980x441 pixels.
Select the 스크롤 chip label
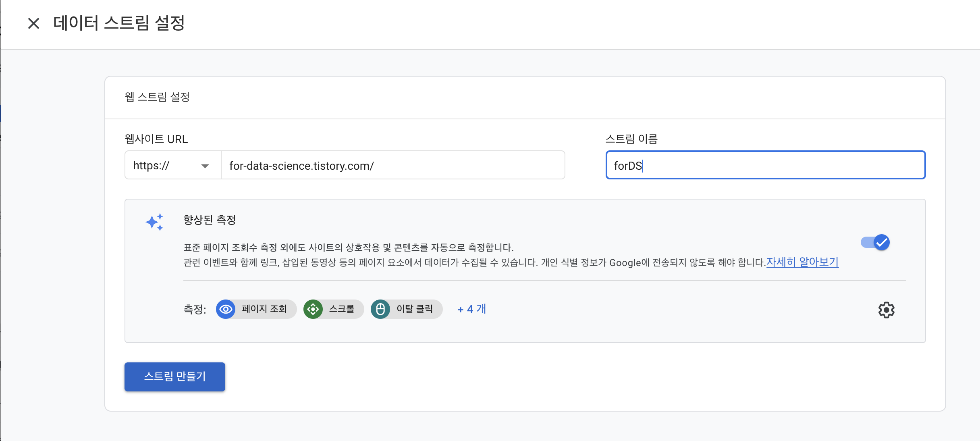pyautogui.click(x=342, y=309)
